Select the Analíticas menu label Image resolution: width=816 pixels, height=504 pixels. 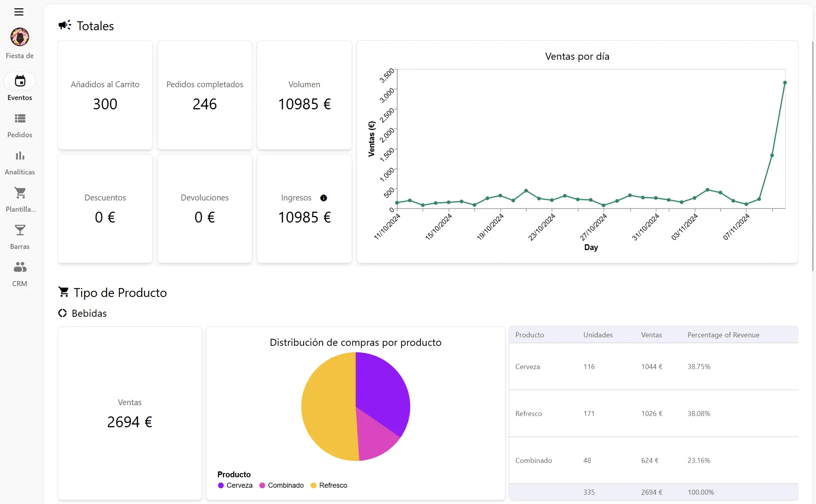tap(20, 172)
